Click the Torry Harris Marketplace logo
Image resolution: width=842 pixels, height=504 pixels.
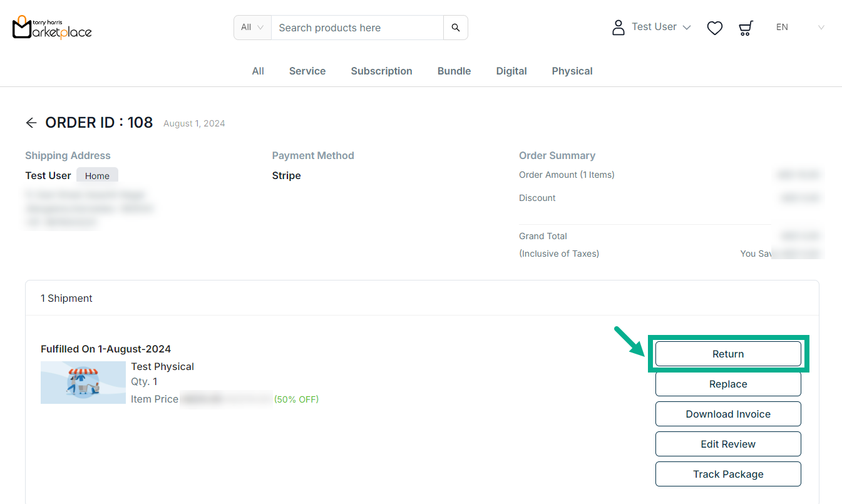[52, 28]
